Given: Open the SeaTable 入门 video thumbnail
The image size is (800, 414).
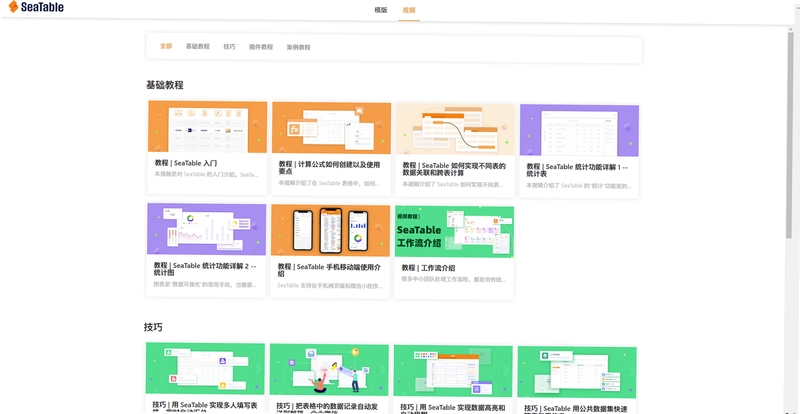Looking at the screenshot, I should (x=208, y=126).
